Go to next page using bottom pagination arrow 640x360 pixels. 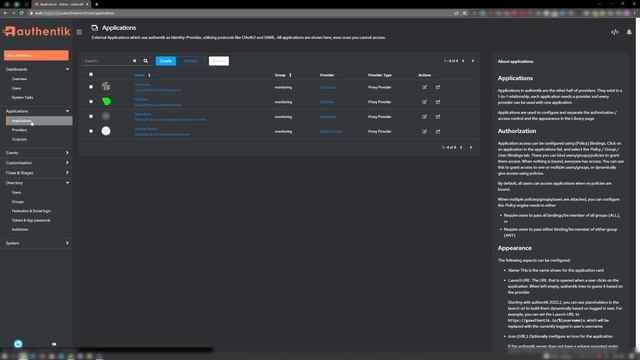pyautogui.click(x=471, y=147)
